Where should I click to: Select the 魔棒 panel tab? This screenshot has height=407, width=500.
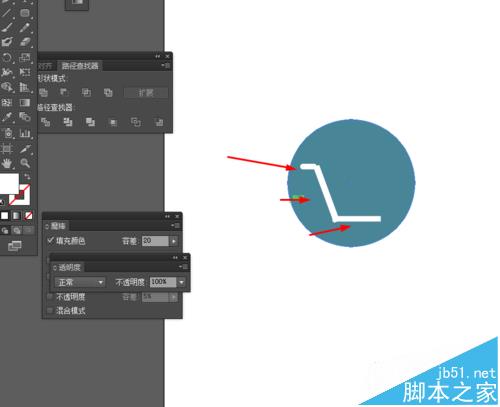[x=58, y=226]
